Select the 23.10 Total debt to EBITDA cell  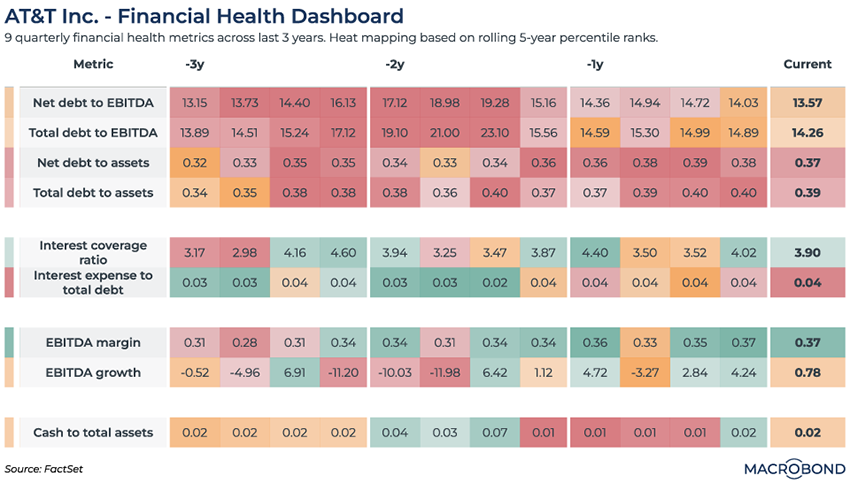[494, 132]
